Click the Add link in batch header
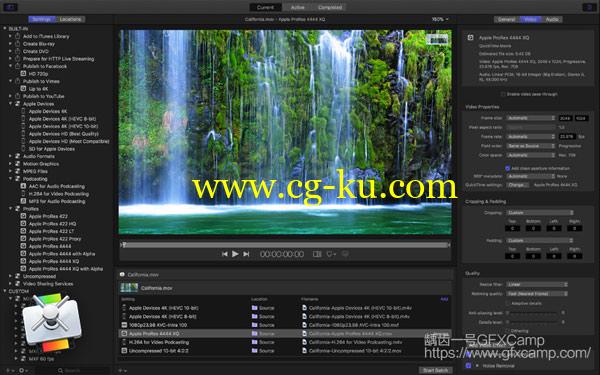The height and width of the screenshot is (375, 600). tap(444, 299)
